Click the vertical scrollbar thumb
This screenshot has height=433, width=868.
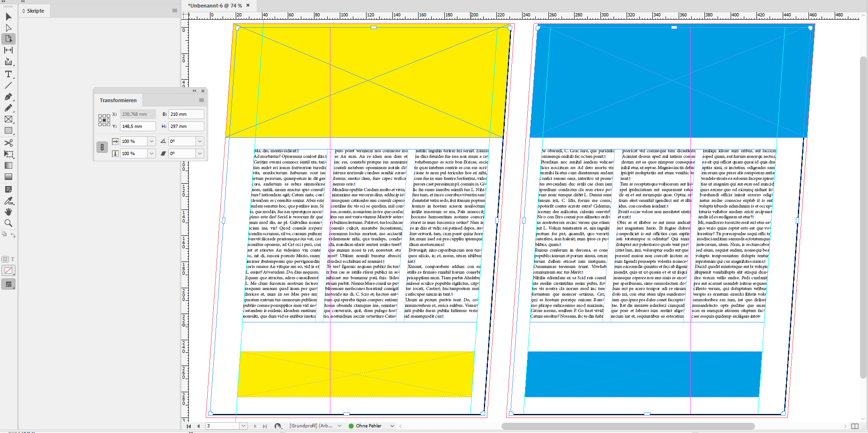863,217
